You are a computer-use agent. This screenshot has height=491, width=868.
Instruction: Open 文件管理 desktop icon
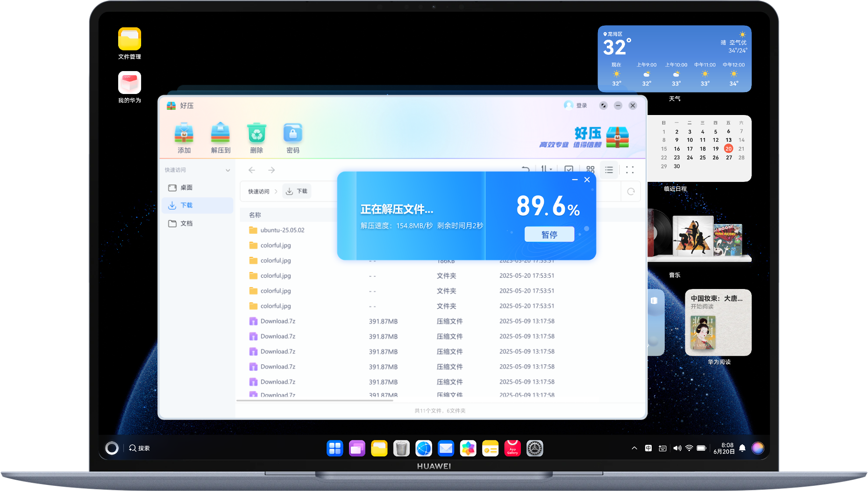click(x=129, y=43)
